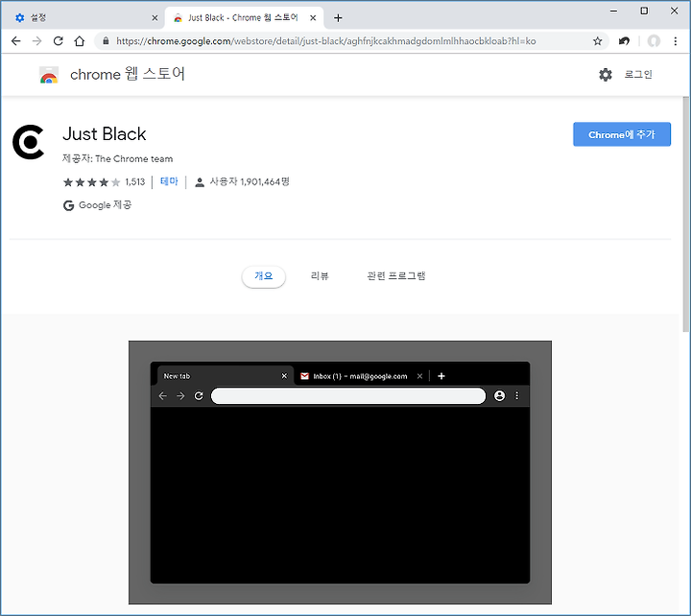Viewport: 691px width, 616px height.
Task: View site security lock info
Action: tap(106, 41)
